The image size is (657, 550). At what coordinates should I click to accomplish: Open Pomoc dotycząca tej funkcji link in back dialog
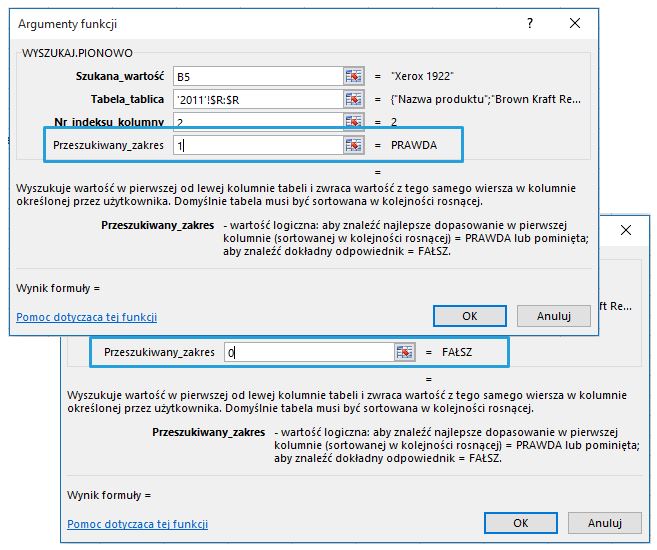(x=138, y=524)
